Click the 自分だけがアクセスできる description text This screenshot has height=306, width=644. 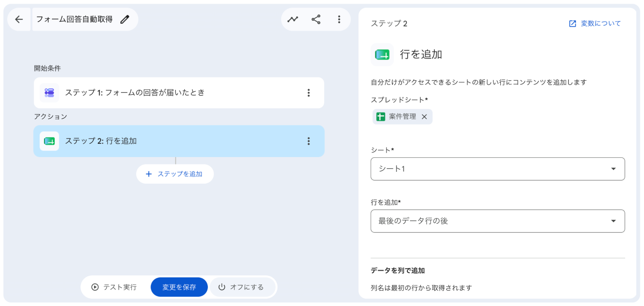pyautogui.click(x=479, y=82)
